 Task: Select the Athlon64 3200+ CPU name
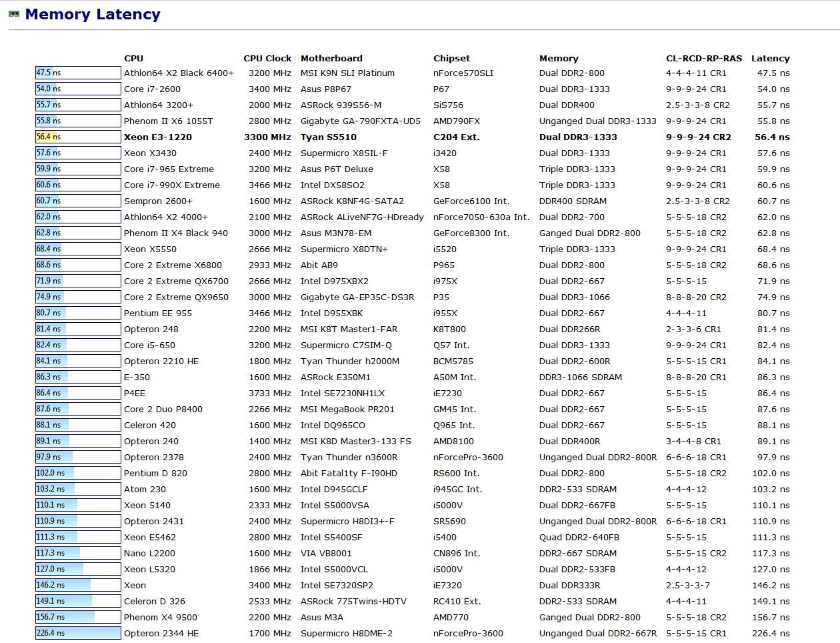point(159,105)
